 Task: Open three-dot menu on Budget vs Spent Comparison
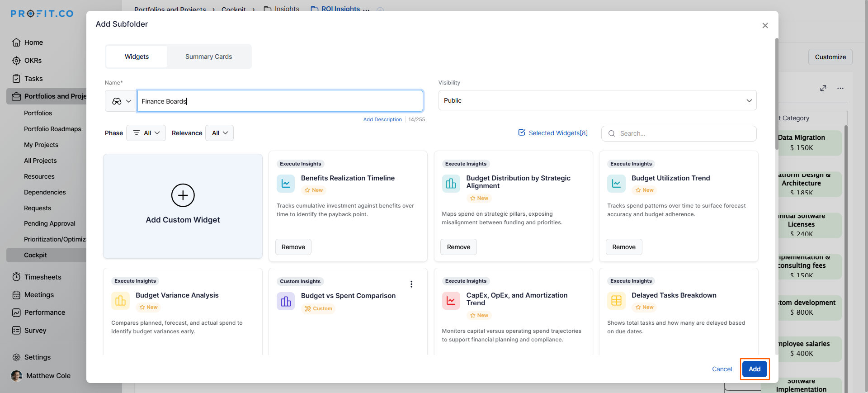tap(411, 284)
